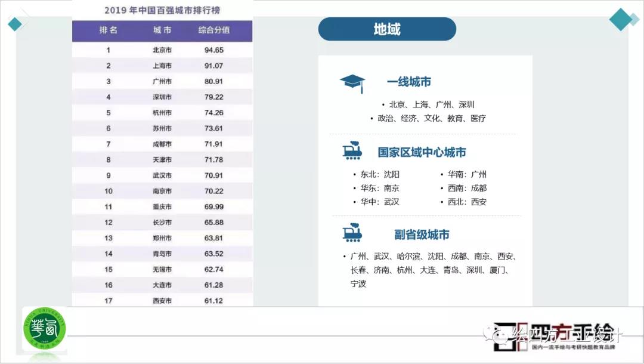Click the 国家区域中心城市 heading
This screenshot has width=644, height=364.
click(422, 152)
